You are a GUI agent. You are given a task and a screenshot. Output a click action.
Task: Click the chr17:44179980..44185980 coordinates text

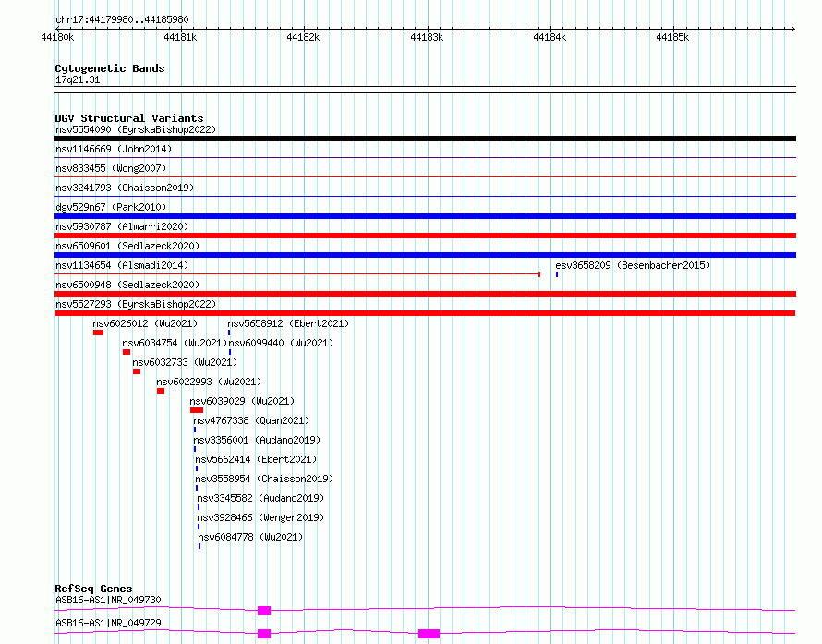(122, 19)
